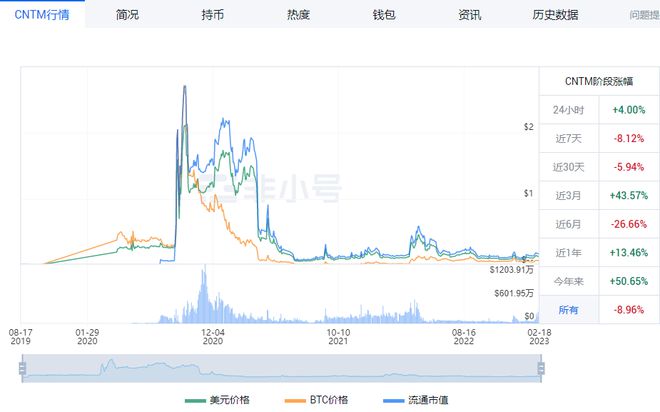Viewport: 660px width, 412px height.
Task: Click the -8.12% seven-day change value
Action: 629,138
